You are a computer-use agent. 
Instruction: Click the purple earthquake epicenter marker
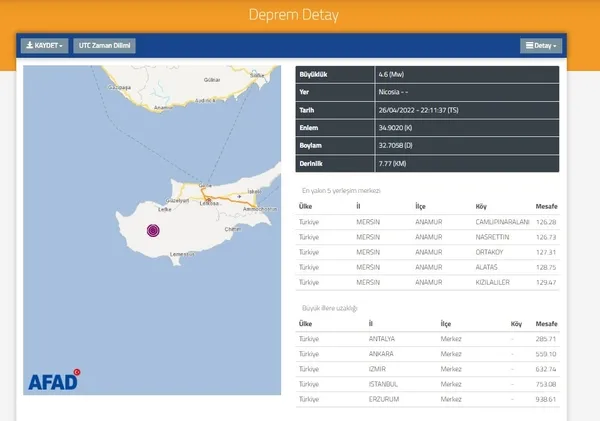[153, 230]
